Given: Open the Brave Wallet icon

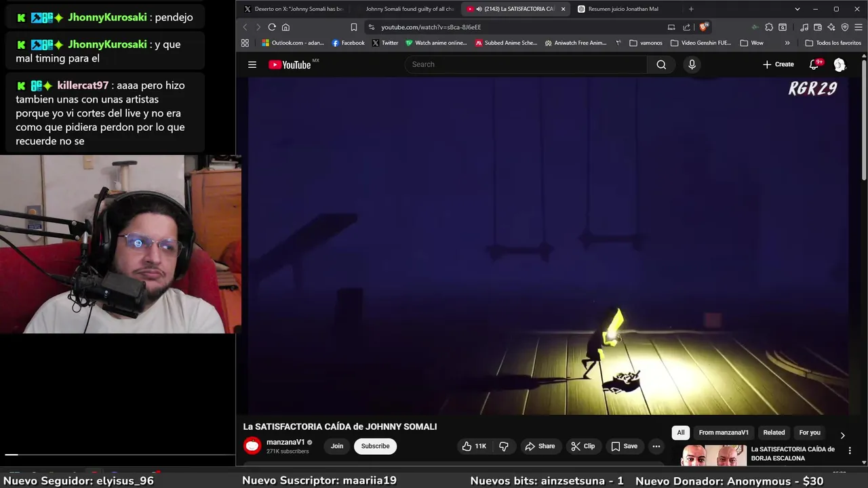Looking at the screenshot, I should click(x=818, y=27).
